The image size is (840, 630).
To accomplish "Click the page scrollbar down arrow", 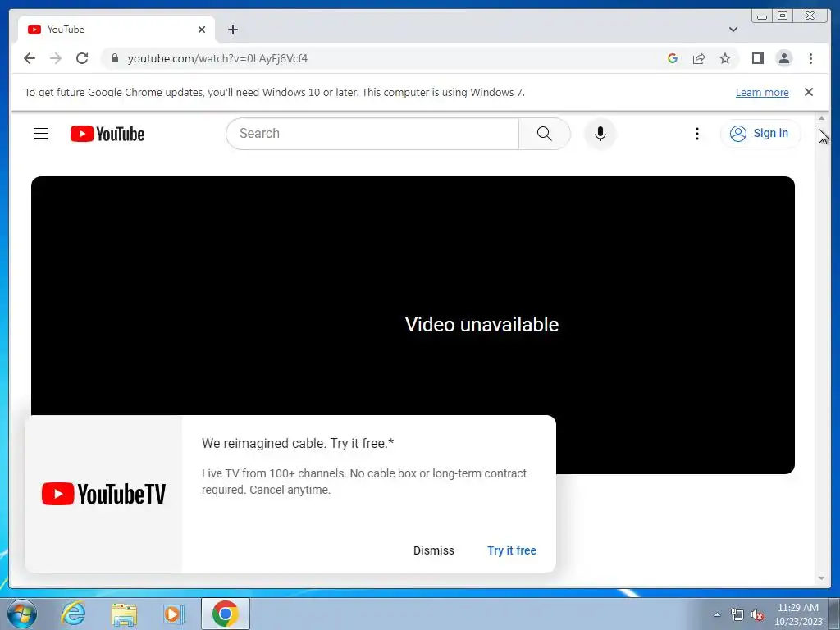I will [821, 578].
